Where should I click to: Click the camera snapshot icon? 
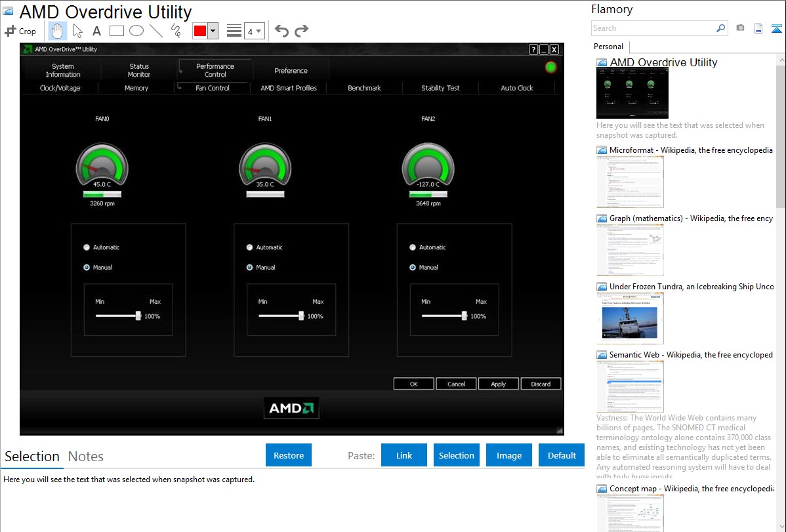point(740,28)
